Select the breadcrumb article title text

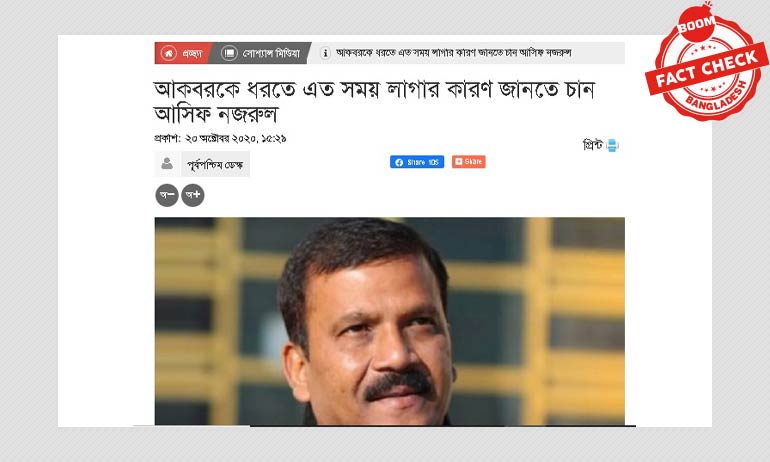pos(453,53)
